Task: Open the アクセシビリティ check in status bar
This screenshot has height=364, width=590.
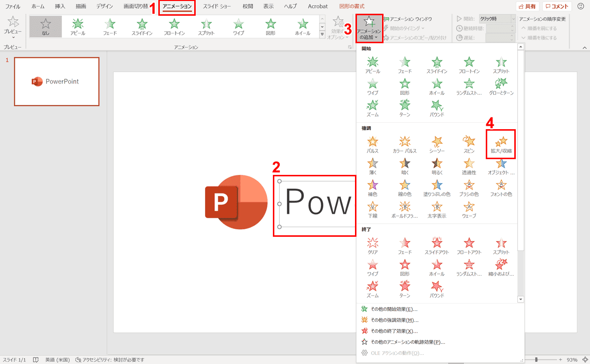Action: tap(110, 360)
